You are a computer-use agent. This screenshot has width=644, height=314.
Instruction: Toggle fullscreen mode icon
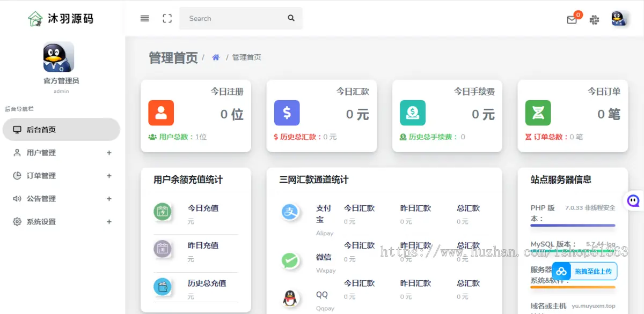coord(167,18)
